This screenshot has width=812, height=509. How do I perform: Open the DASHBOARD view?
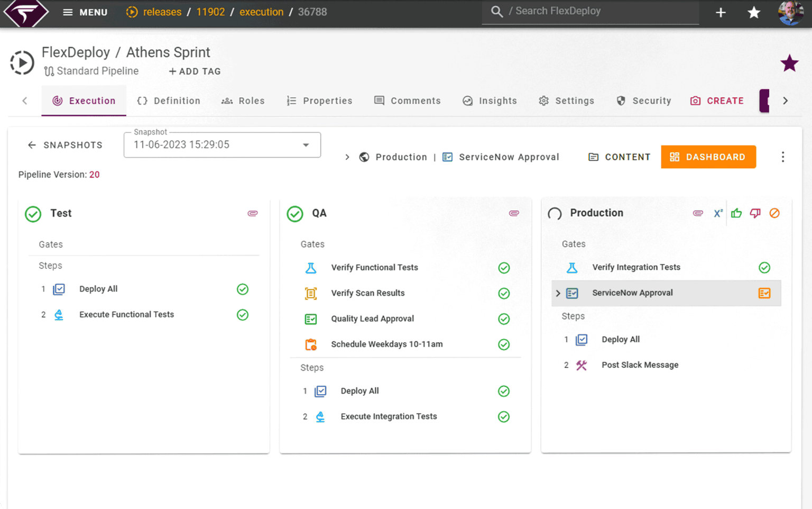coord(708,157)
